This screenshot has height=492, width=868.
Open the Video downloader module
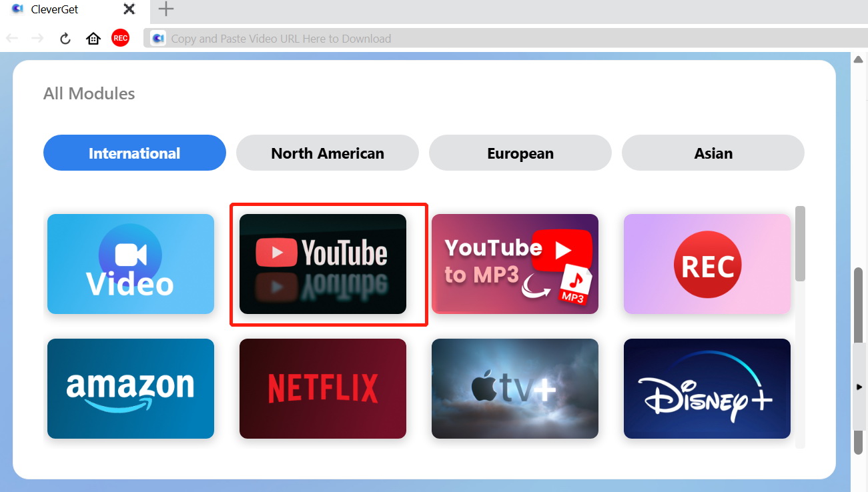pyautogui.click(x=131, y=264)
